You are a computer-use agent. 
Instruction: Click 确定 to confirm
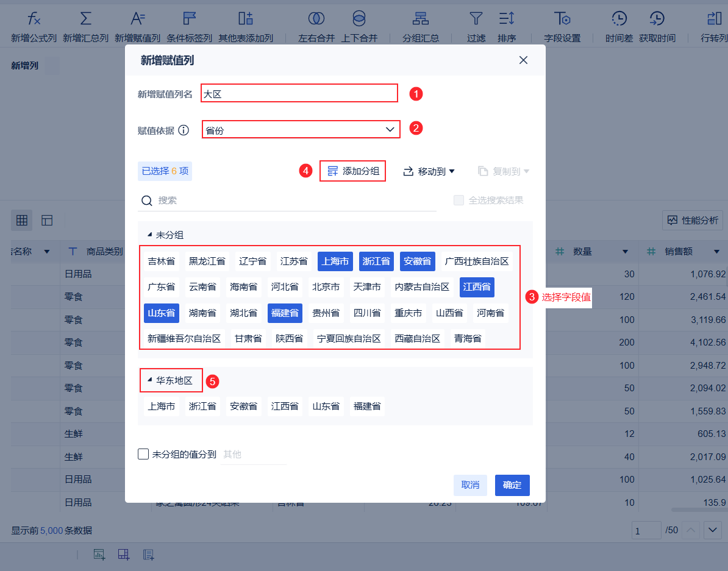click(x=512, y=485)
